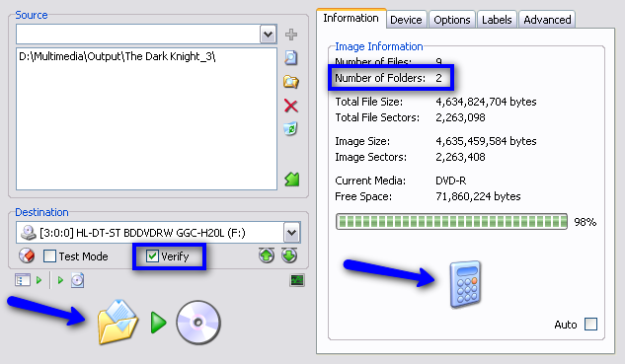
Task: Toggle the Verify checkbox
Action: pyautogui.click(x=152, y=256)
